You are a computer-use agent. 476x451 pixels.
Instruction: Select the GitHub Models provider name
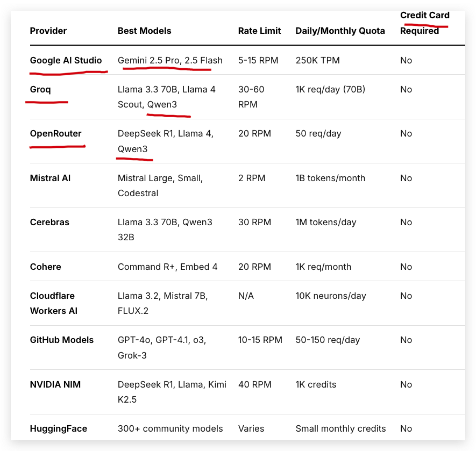point(62,340)
